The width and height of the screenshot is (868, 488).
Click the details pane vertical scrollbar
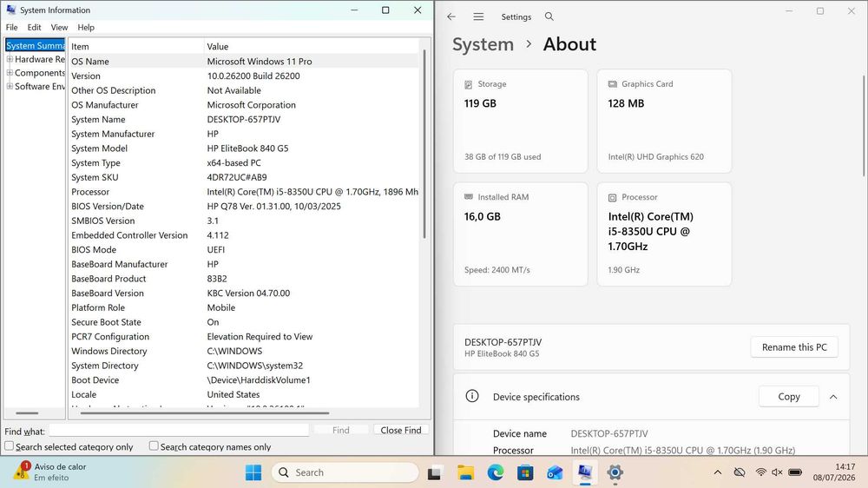[424, 144]
